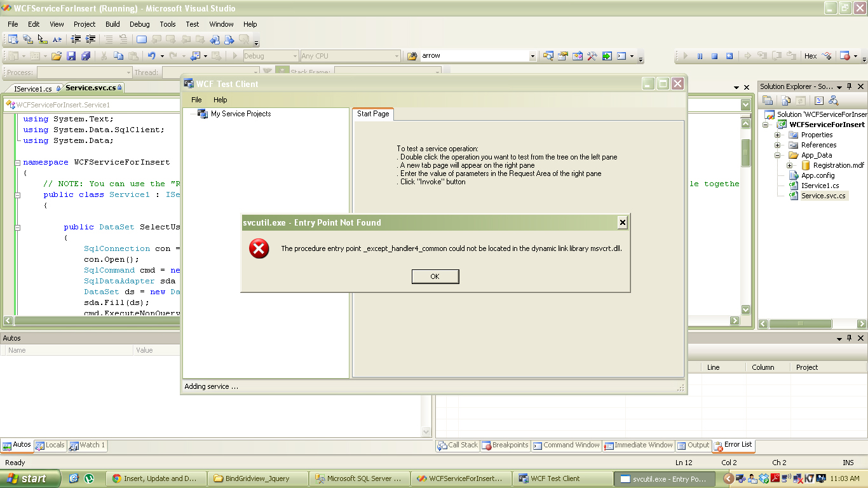Open the Call Stack tab
868x488 pixels.
(x=458, y=445)
